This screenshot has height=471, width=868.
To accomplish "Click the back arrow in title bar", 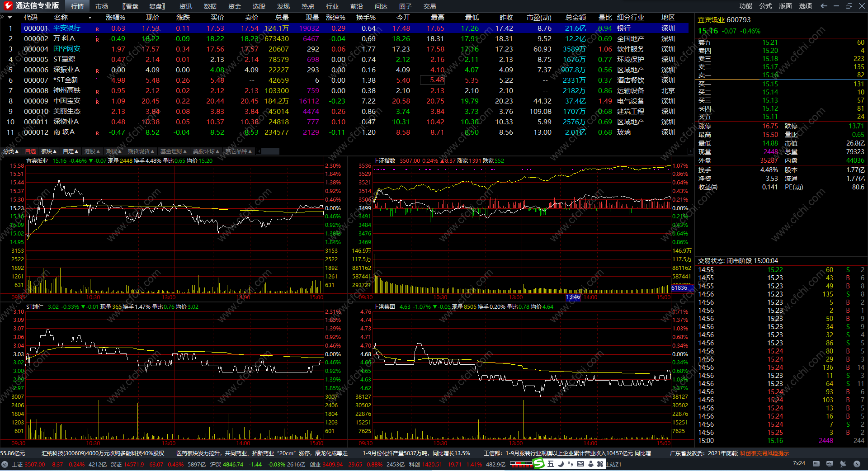I will point(824,6).
